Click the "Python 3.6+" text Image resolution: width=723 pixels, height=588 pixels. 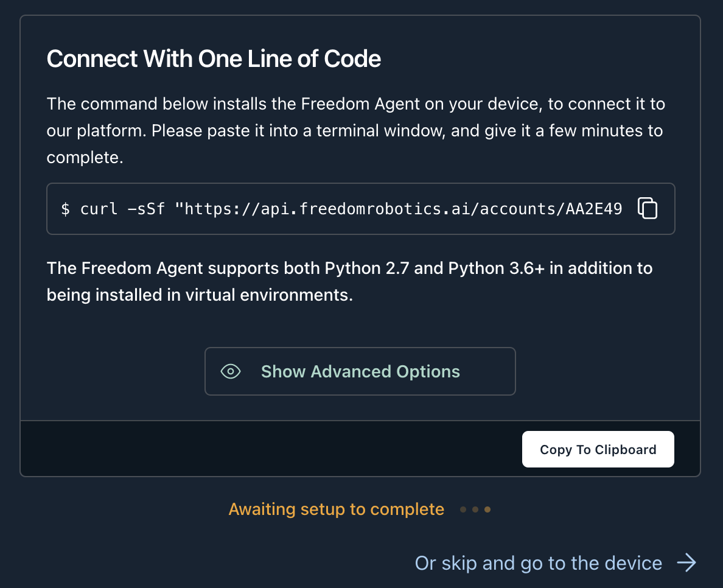496,268
